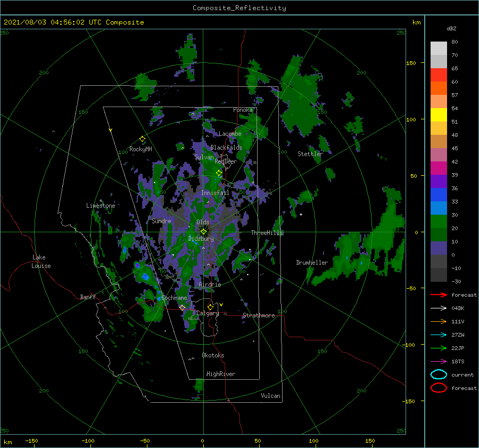The width and height of the screenshot is (479, 448).
Task: Click the 2021/08/03 04:56:02 UTC timestamp
Action: pyautogui.click(x=73, y=22)
